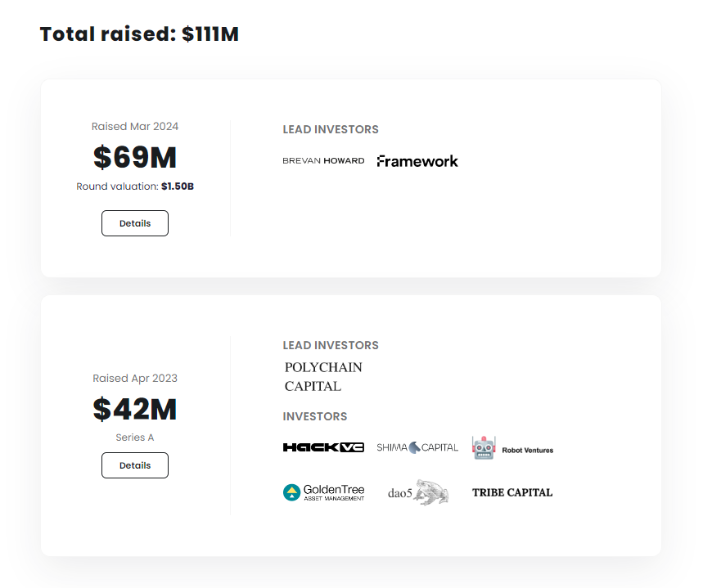Screen dimensions: 703x588
Task: Click the Robot Ventures text label
Action: point(527,450)
